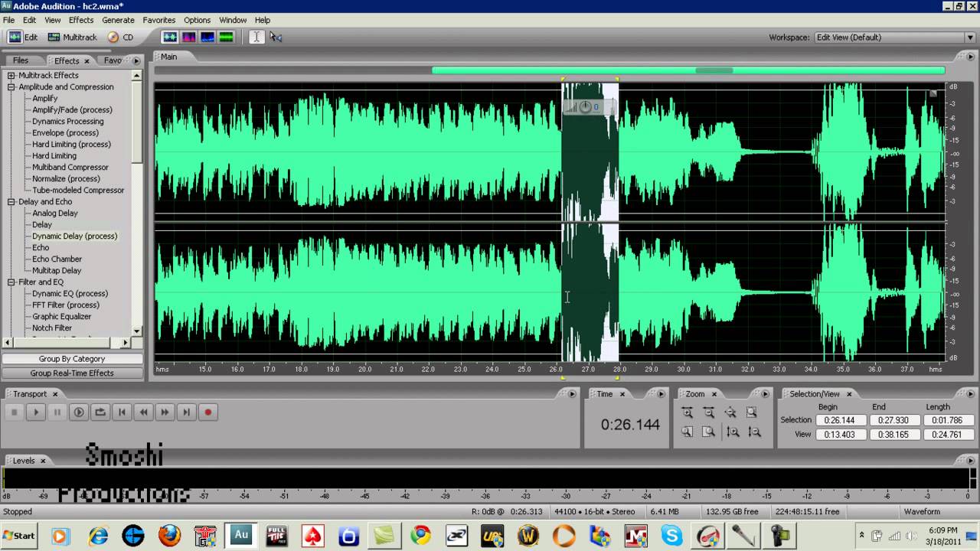Click Zoom to Selection icon
This screenshot has width=980, height=551.
tap(751, 412)
